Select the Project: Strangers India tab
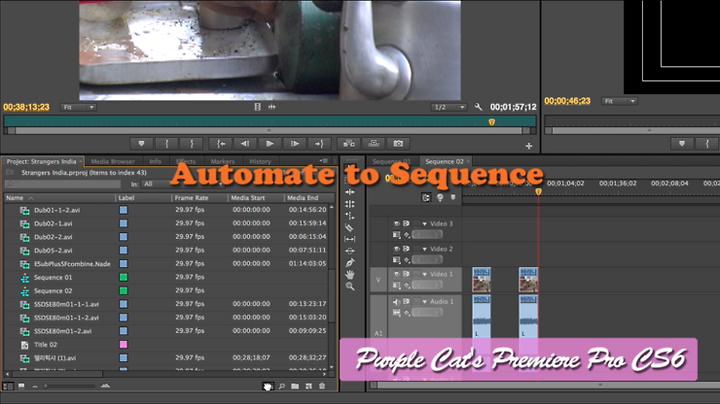This screenshot has width=720, height=404. [41, 162]
